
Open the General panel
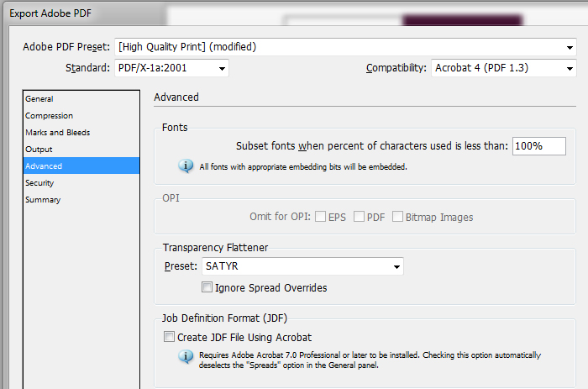click(x=81, y=99)
